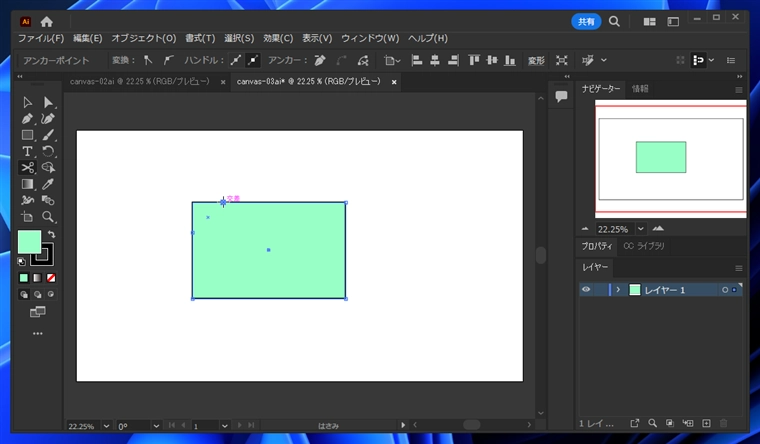Open the オブジェクト(O) menu

[x=143, y=38]
